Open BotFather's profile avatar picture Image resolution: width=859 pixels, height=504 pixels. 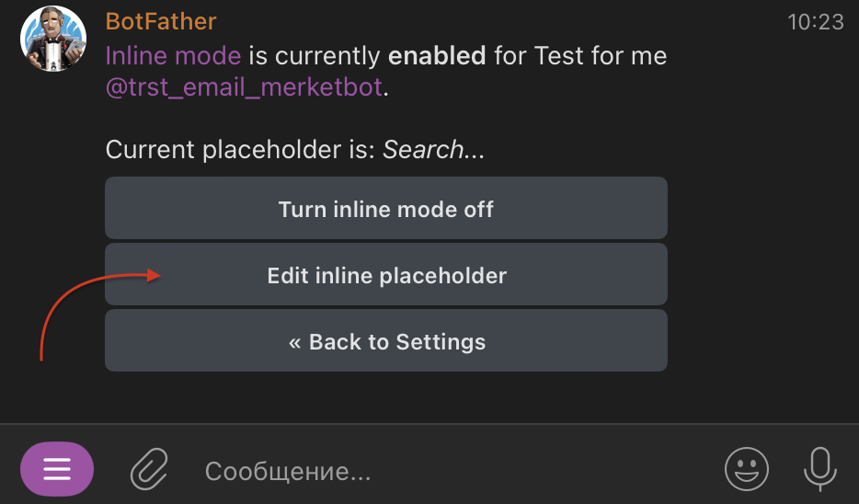53,40
